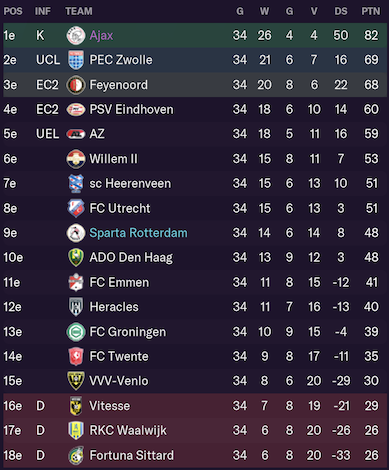The image size is (389, 470).
Task: Select the RKC Waalwijk table row
Action: pyautogui.click(x=195, y=430)
